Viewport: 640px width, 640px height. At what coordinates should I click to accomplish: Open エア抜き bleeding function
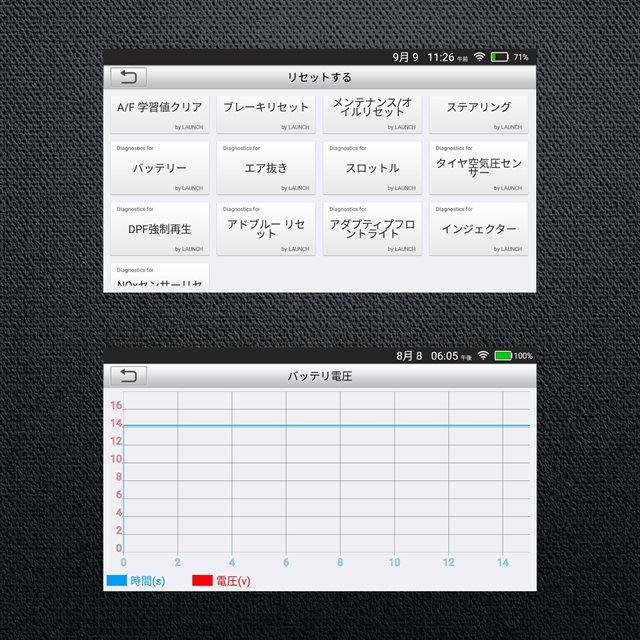(266, 168)
